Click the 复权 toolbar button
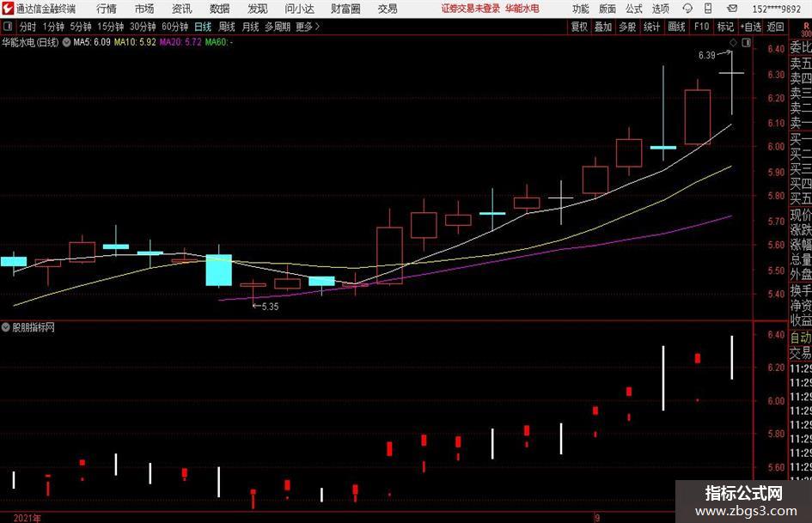This screenshot has height=523, width=812. click(579, 27)
